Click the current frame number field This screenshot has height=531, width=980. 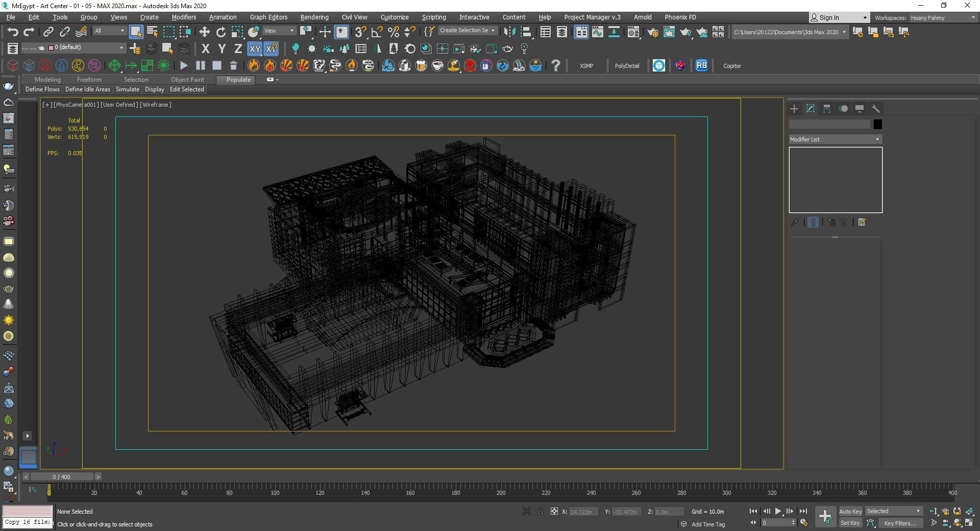(776, 523)
